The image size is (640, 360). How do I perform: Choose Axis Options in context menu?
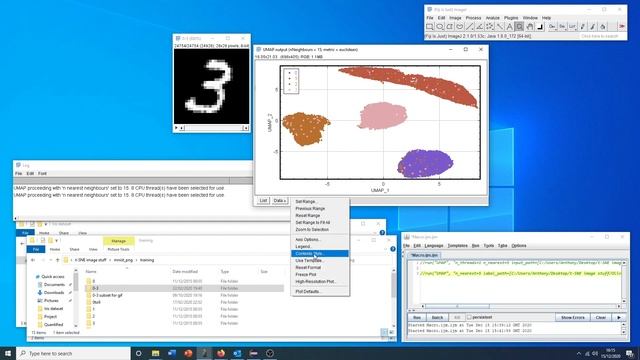point(320,240)
